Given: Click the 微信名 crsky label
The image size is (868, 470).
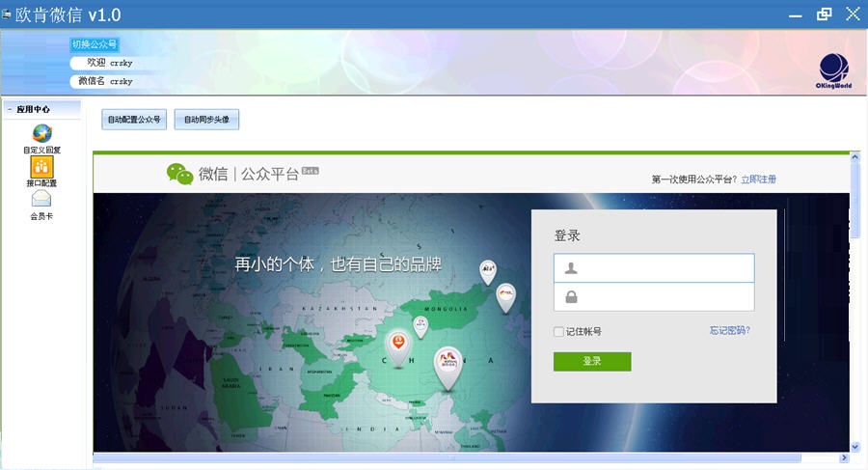Looking at the screenshot, I should tap(105, 81).
